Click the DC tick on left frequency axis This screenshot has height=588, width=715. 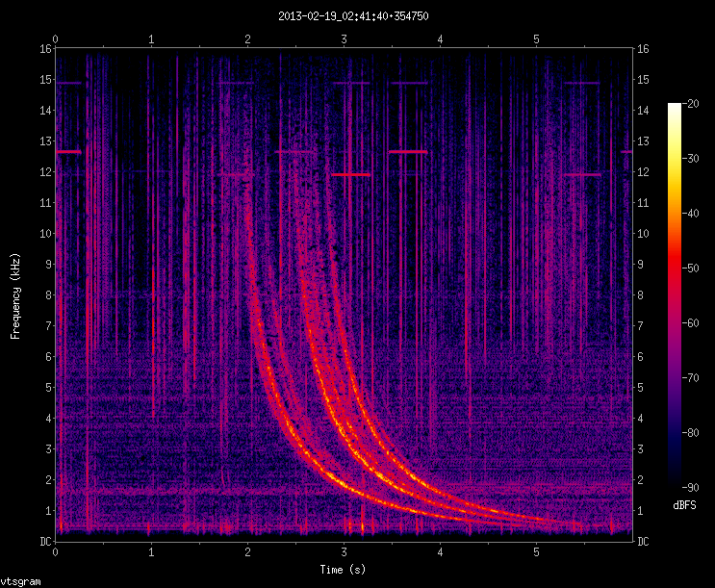point(44,541)
